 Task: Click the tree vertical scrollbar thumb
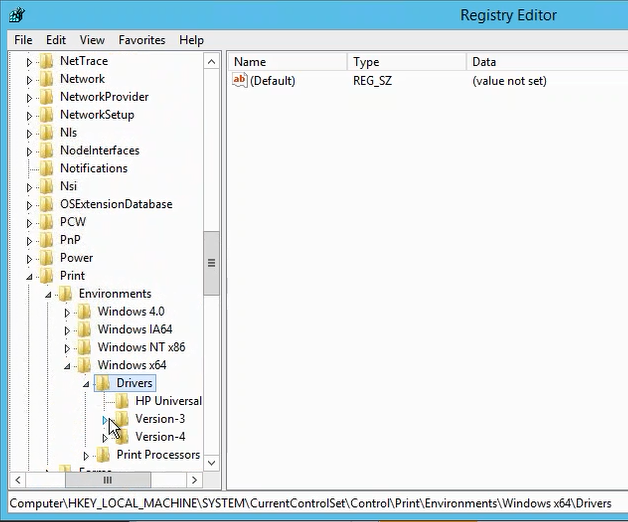(211, 263)
